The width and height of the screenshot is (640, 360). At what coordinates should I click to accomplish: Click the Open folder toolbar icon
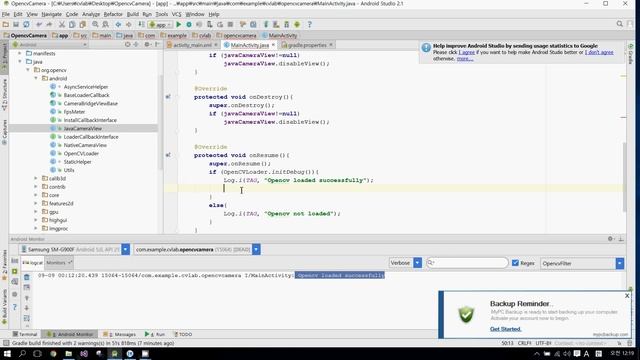pyautogui.click(x=6, y=24)
